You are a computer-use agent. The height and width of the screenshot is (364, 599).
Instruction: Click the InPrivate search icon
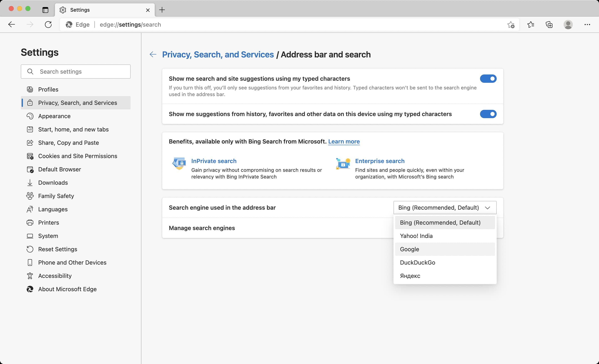pyautogui.click(x=179, y=163)
